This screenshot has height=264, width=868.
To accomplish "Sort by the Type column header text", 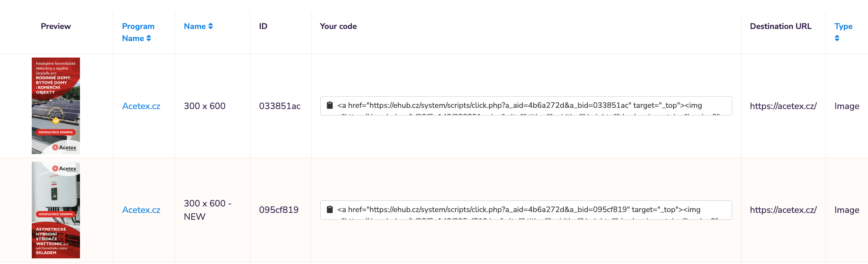I will [x=843, y=26].
